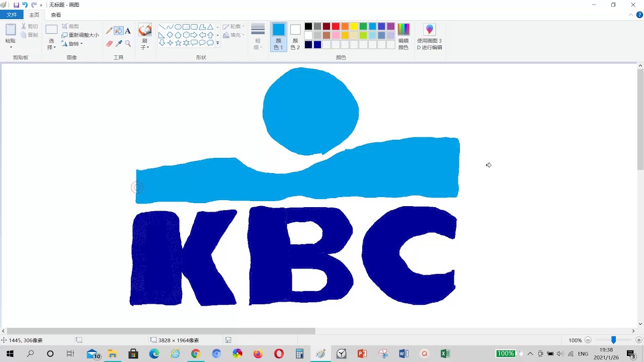Click the zoom out minus button
644x362 pixels.
588,340
